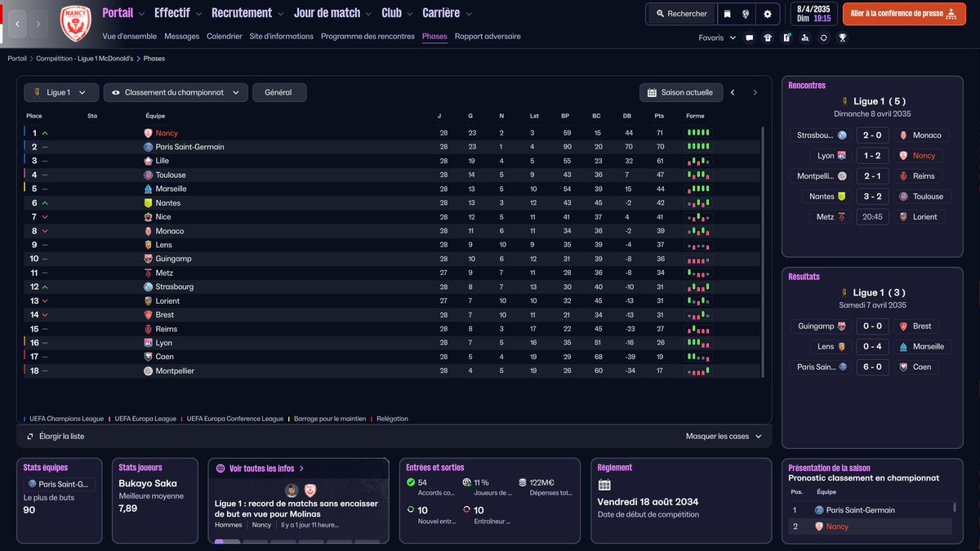
Task: Click the first news carousel indicator
Action: pos(227,541)
